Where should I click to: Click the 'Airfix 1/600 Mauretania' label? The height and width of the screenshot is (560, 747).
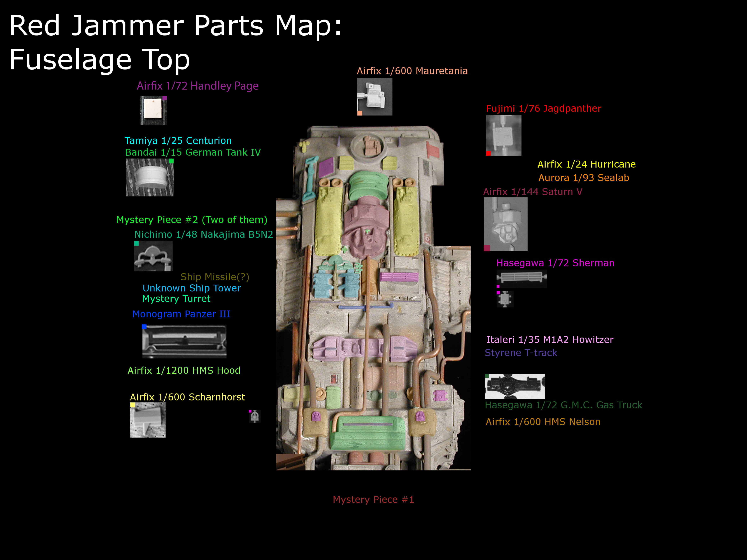tap(412, 71)
